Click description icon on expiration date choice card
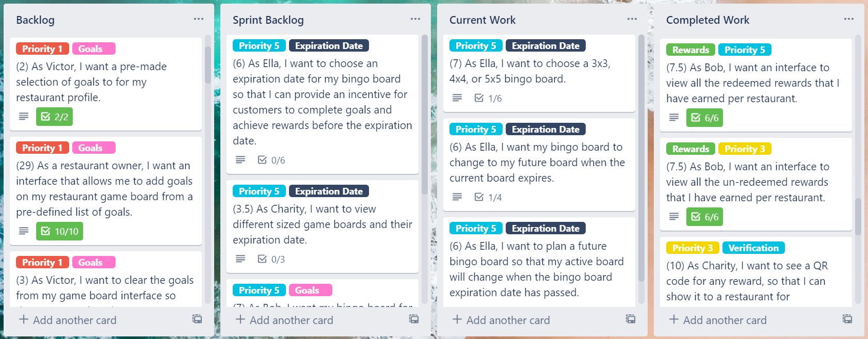Image resolution: width=868 pixels, height=339 pixels. (240, 160)
